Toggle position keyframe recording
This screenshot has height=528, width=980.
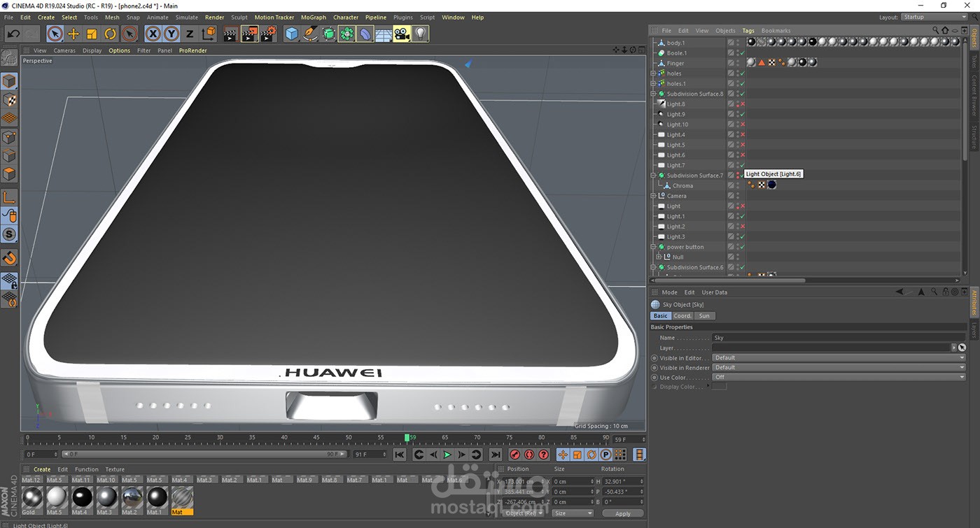pos(563,455)
